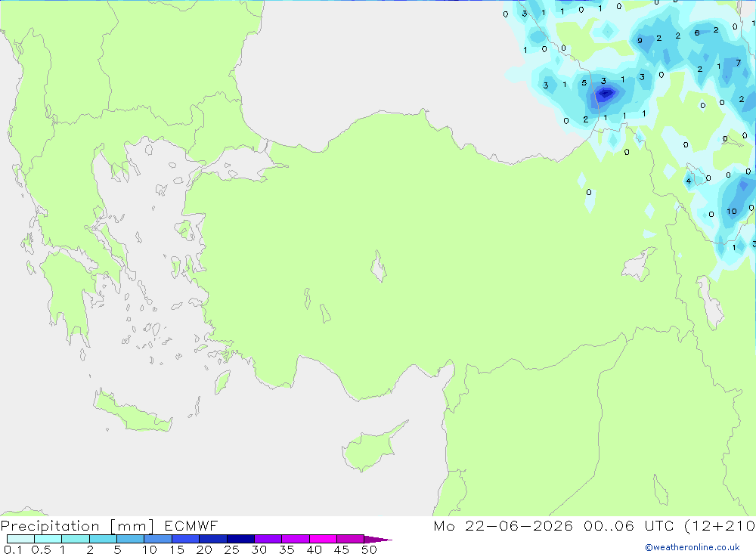The image size is (756, 554).
Task: Click the '4' precipitation value on the map
Action: coord(689,181)
